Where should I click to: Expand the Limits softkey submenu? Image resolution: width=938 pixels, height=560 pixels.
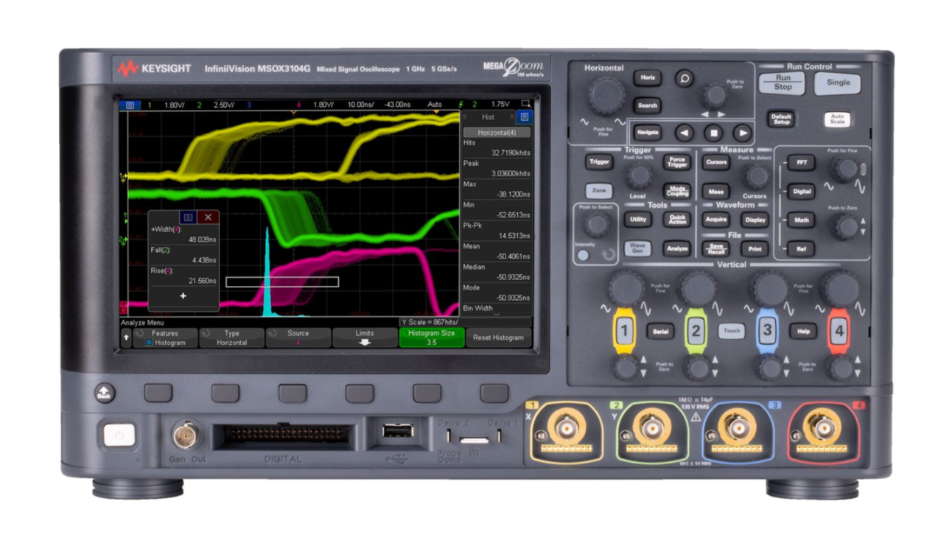coord(365,337)
